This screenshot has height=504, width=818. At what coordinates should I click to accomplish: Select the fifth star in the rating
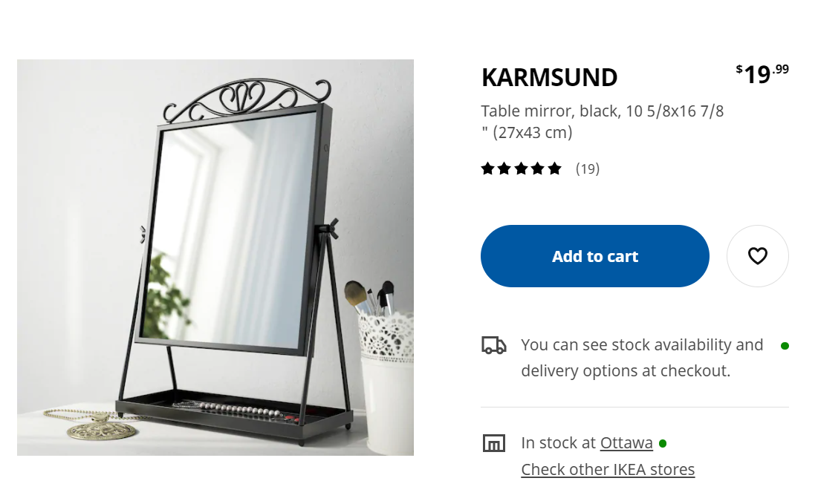click(x=554, y=168)
